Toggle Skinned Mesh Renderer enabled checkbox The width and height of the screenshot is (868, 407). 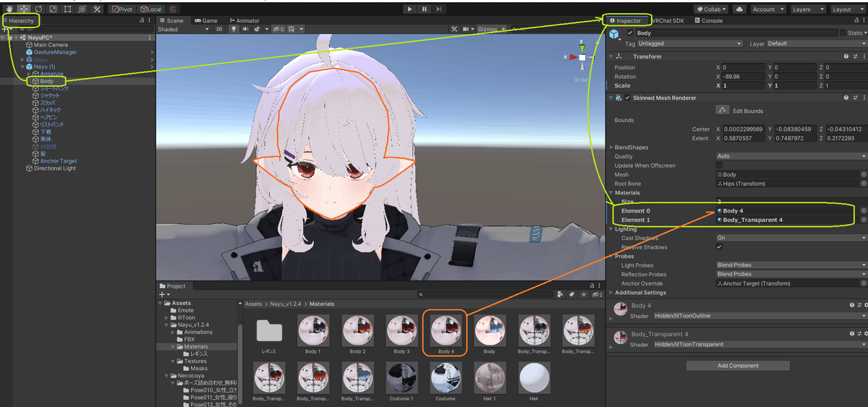click(628, 98)
